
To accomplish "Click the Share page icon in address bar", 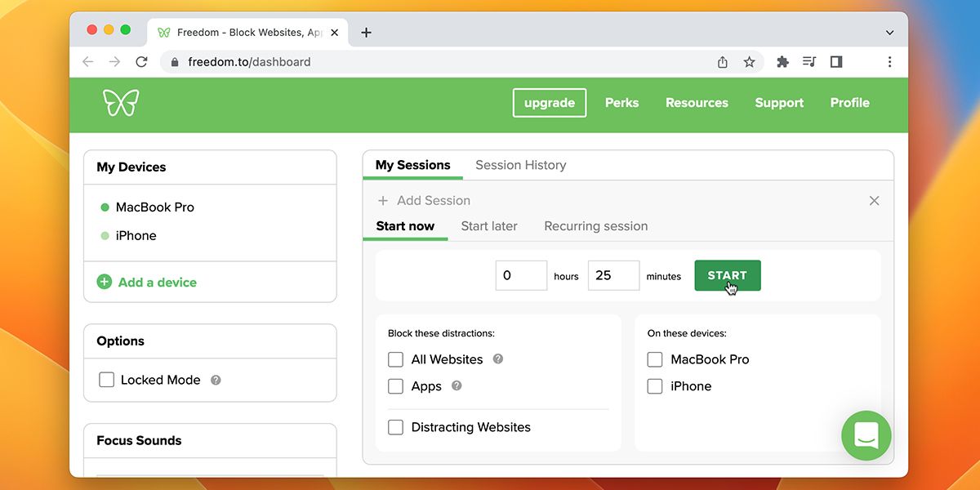I will pyautogui.click(x=722, y=62).
